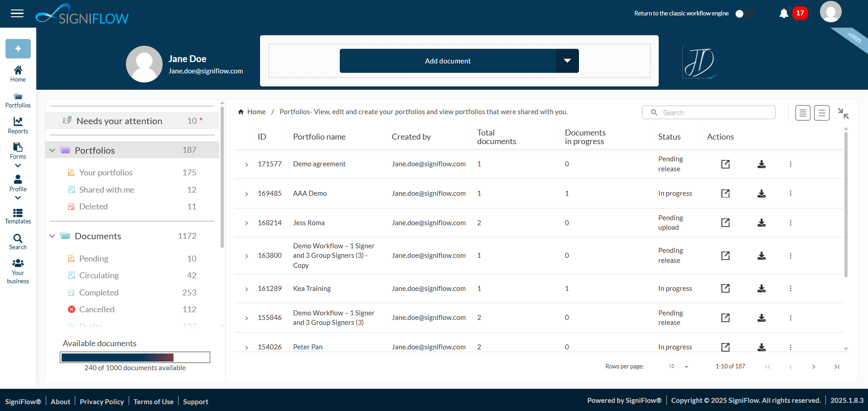Image resolution: width=868 pixels, height=411 pixels.
Task: Navigate to Portfolios in the sidebar
Action: 18,100
